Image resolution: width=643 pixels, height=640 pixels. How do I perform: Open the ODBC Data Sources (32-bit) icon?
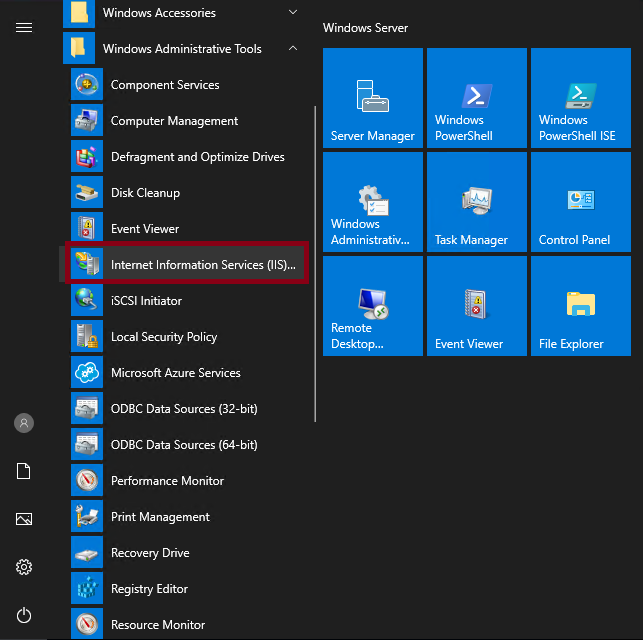click(87, 408)
